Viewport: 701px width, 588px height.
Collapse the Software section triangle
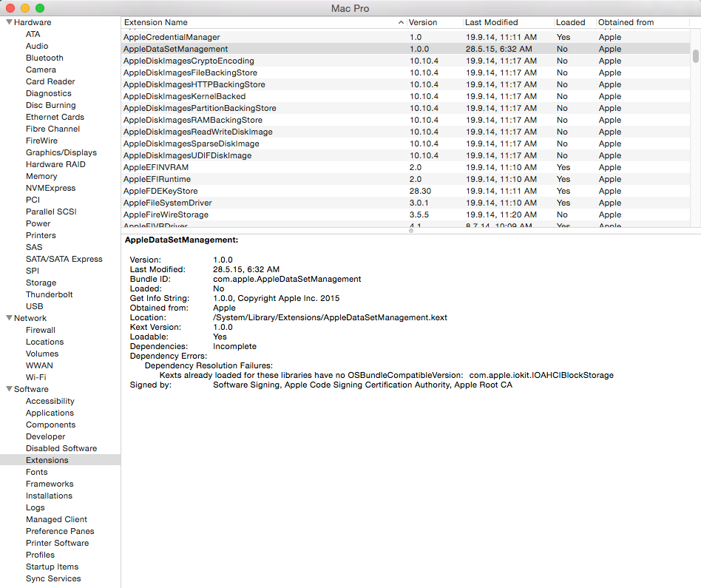click(x=9, y=389)
